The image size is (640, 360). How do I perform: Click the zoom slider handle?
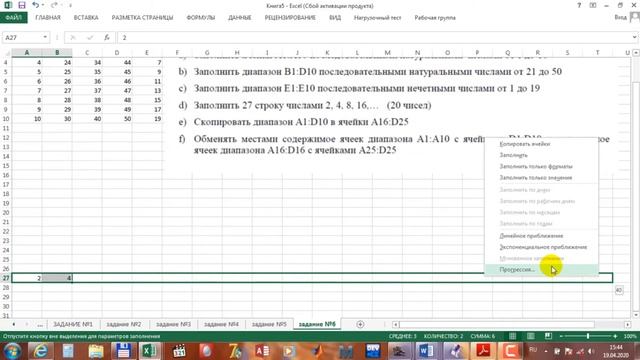point(588,336)
